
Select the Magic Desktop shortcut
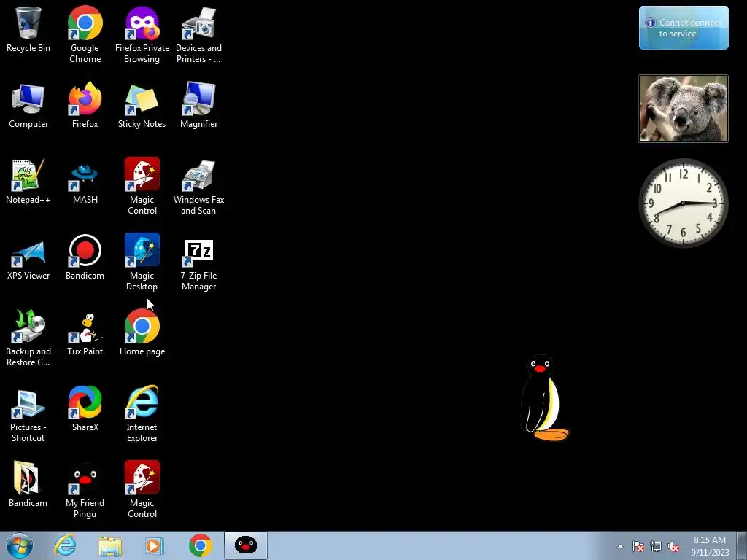(x=142, y=262)
